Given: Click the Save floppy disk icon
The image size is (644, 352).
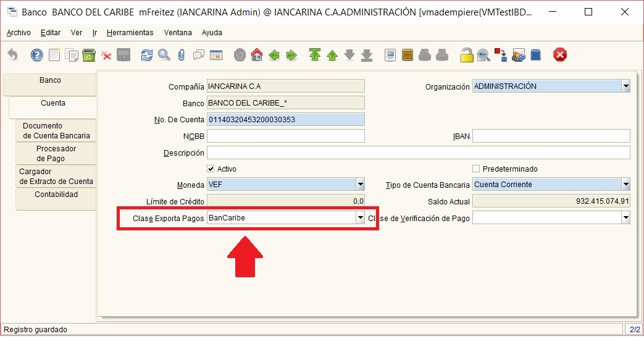Looking at the screenshot, I should (123, 54).
